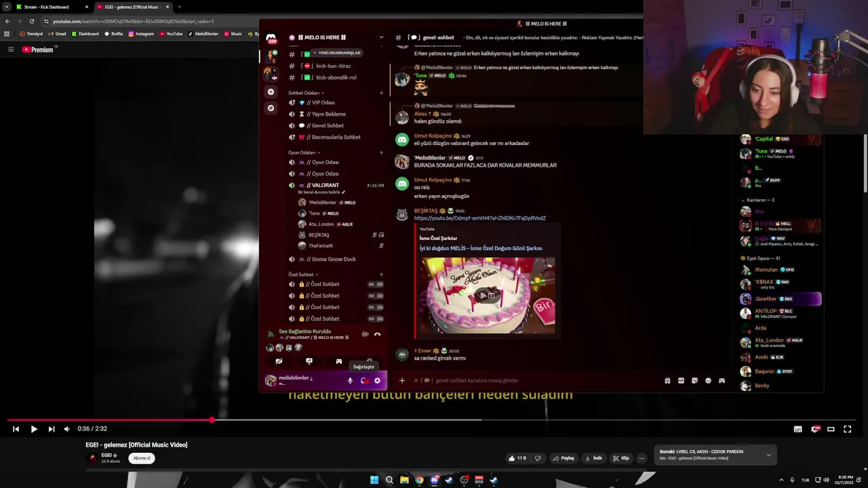
Task: Open the sticker picker in message bar
Action: [694, 381]
